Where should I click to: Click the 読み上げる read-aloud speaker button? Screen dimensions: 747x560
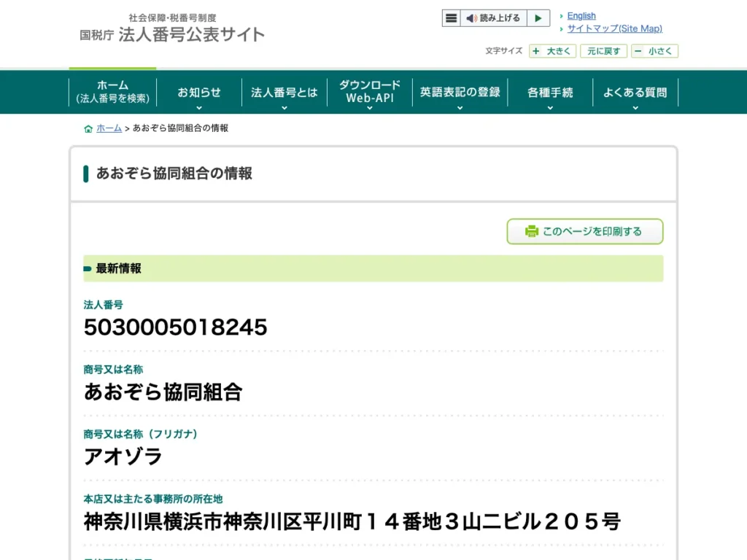point(493,18)
